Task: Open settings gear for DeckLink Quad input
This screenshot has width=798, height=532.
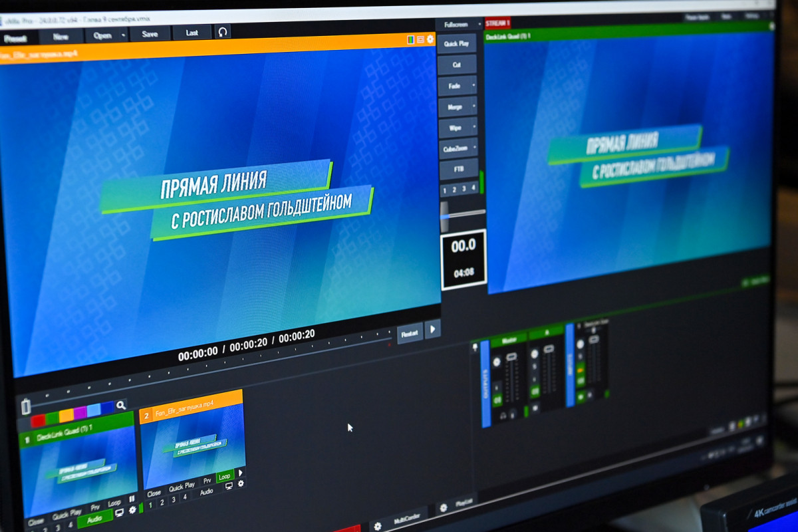Action: [132, 510]
